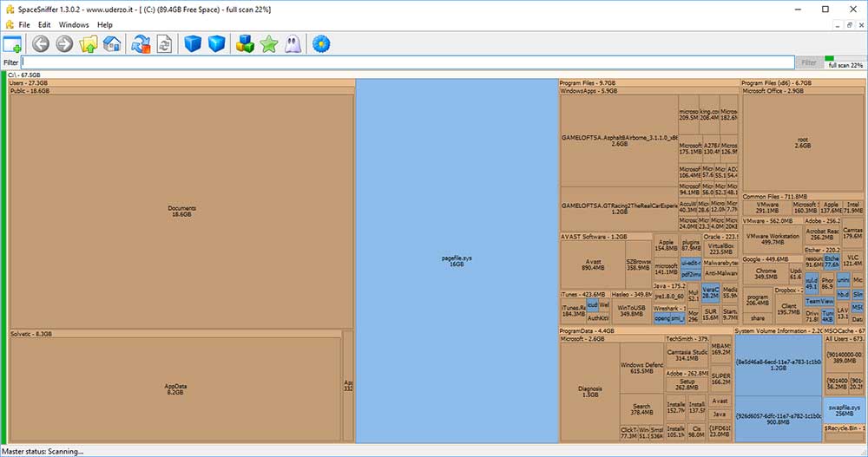Select the WinToUSB 349.8MB block
Screen dimensions: 868x457
631,311
